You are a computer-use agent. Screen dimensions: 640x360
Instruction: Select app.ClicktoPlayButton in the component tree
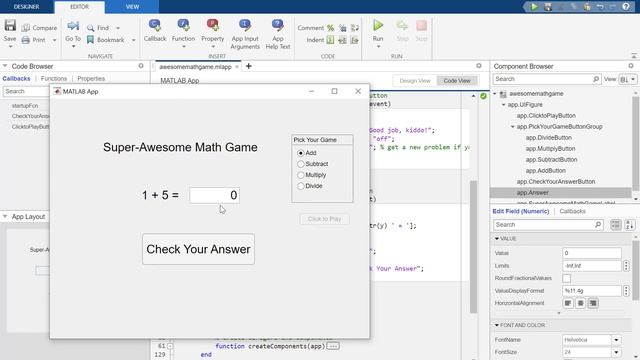tap(546, 116)
